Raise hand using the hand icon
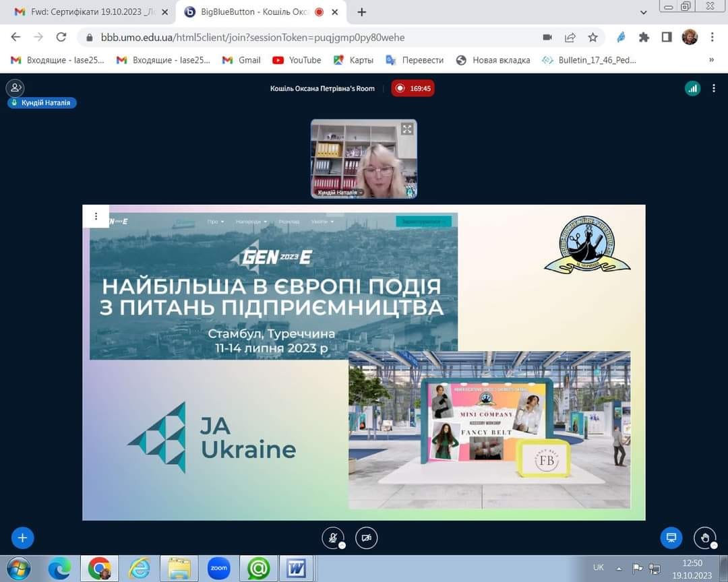Viewport: 728px width, 582px height. tap(705, 538)
